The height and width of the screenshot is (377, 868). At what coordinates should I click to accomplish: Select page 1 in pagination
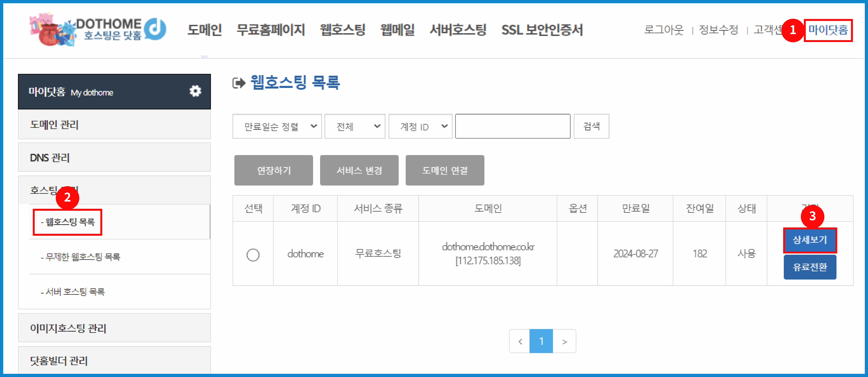tap(541, 341)
